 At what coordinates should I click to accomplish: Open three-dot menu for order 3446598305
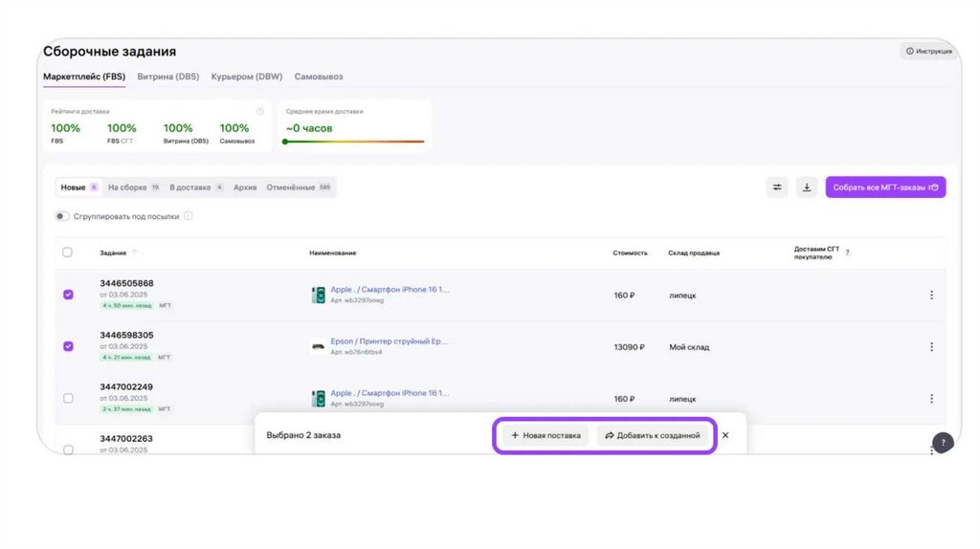coord(931,347)
